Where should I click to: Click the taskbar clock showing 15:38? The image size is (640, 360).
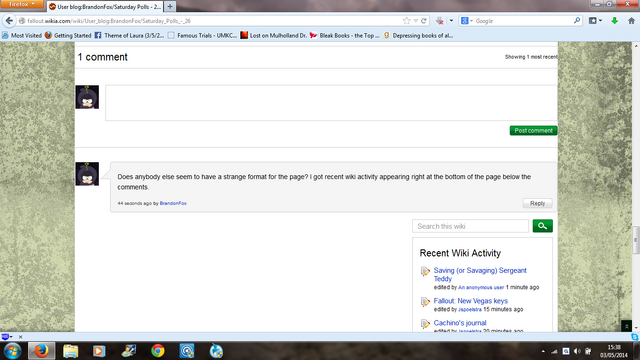613,351
